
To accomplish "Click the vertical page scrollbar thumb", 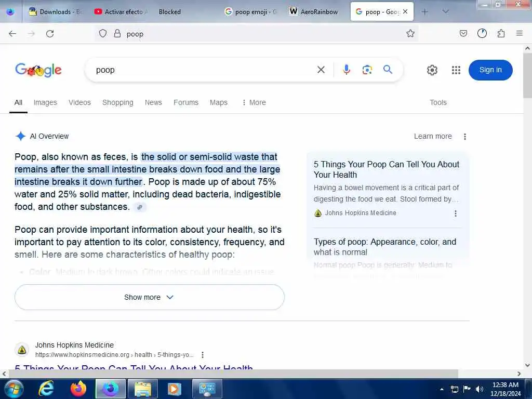I will coord(528,75).
